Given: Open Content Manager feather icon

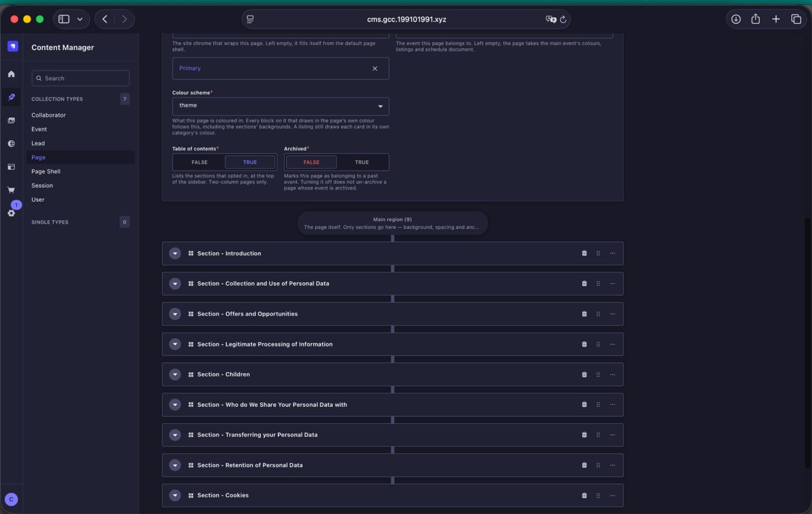Looking at the screenshot, I should point(11,97).
